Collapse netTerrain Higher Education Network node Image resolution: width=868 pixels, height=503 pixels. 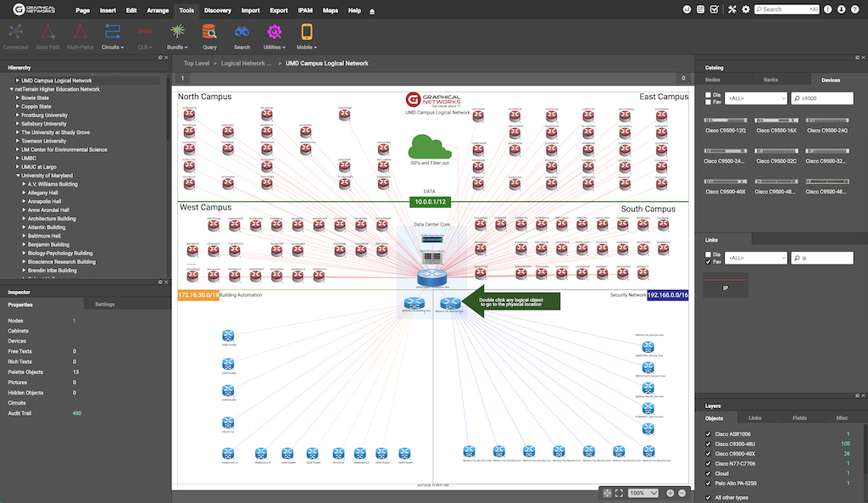click(11, 89)
